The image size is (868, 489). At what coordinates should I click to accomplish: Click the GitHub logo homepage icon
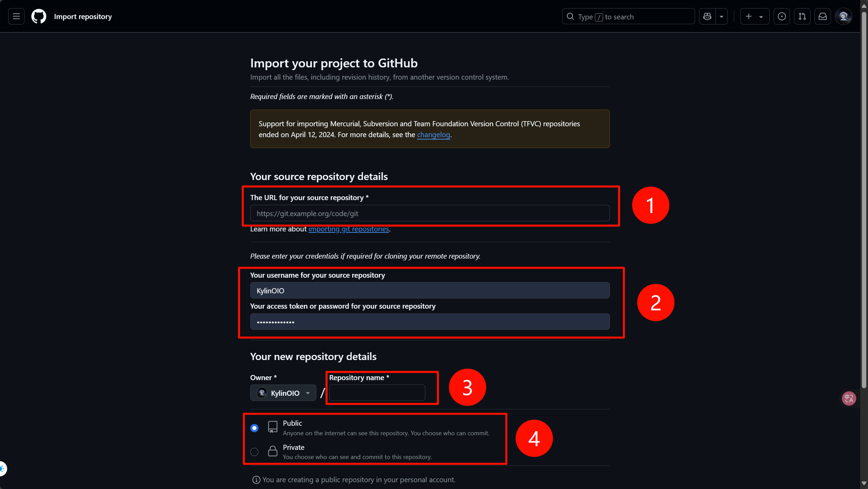tap(39, 16)
